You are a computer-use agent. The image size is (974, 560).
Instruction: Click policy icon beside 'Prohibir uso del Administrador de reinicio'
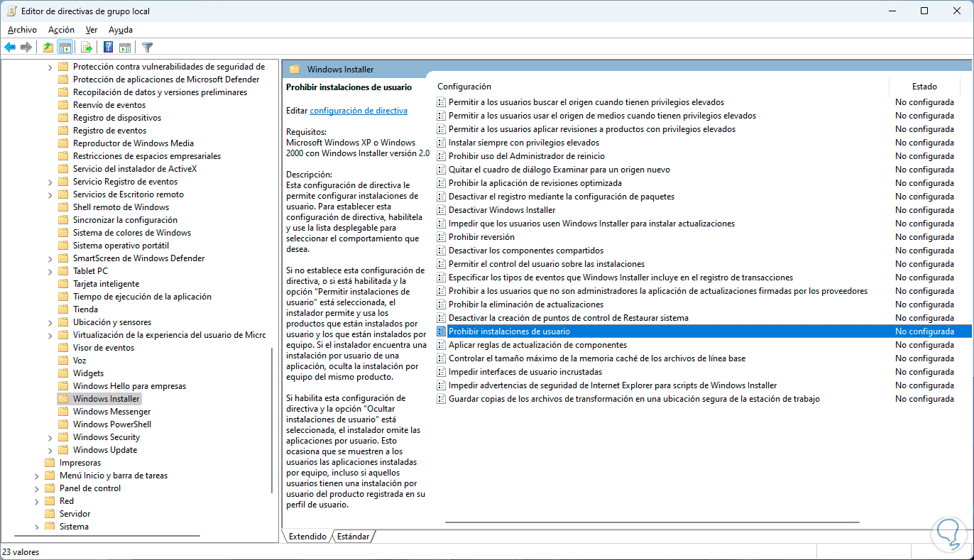click(x=442, y=156)
